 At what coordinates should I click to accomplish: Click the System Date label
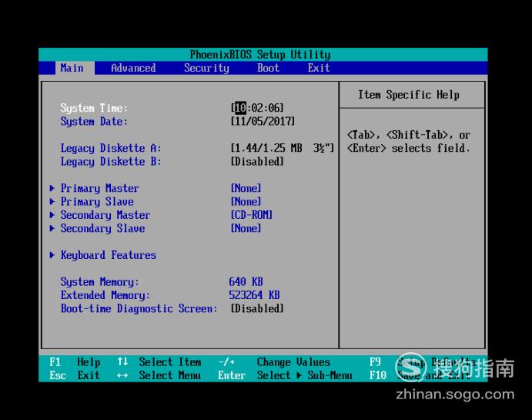point(94,122)
